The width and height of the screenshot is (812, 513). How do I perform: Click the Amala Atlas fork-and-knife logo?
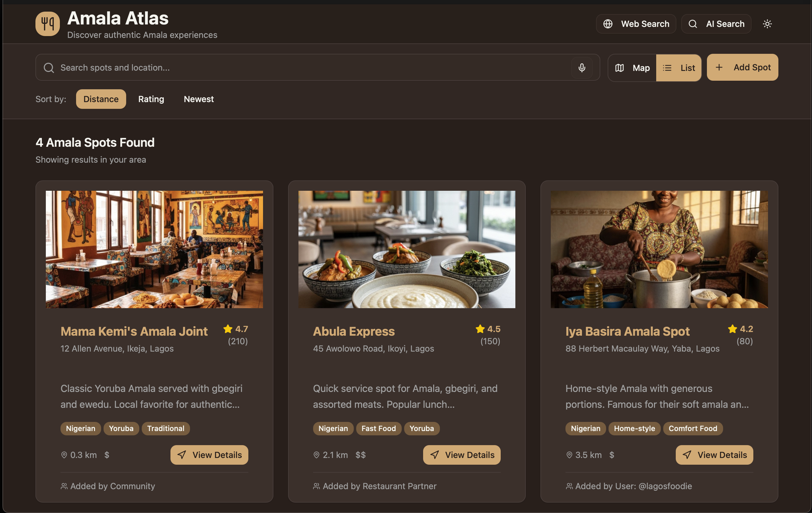[x=48, y=24]
